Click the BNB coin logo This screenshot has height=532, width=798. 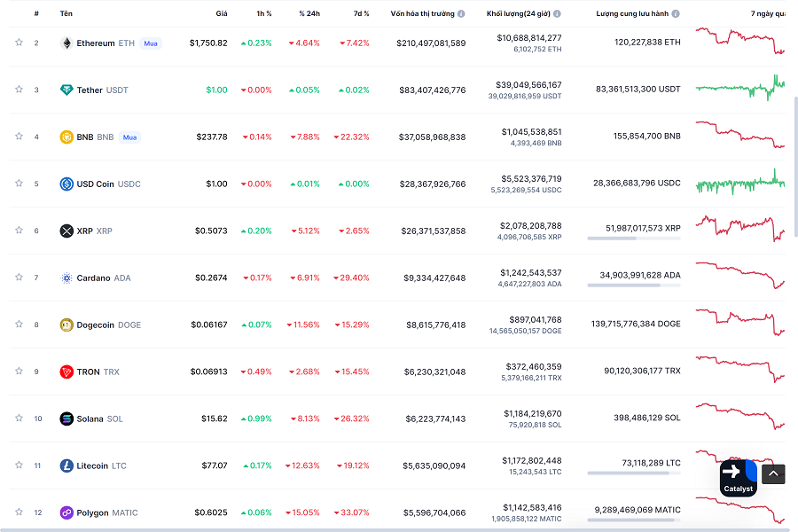pyautogui.click(x=66, y=137)
